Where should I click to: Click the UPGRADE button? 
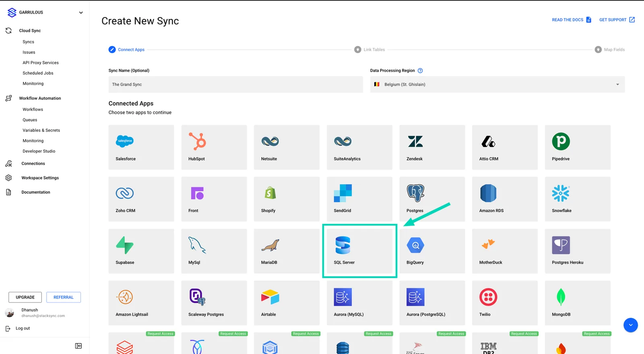(25, 297)
